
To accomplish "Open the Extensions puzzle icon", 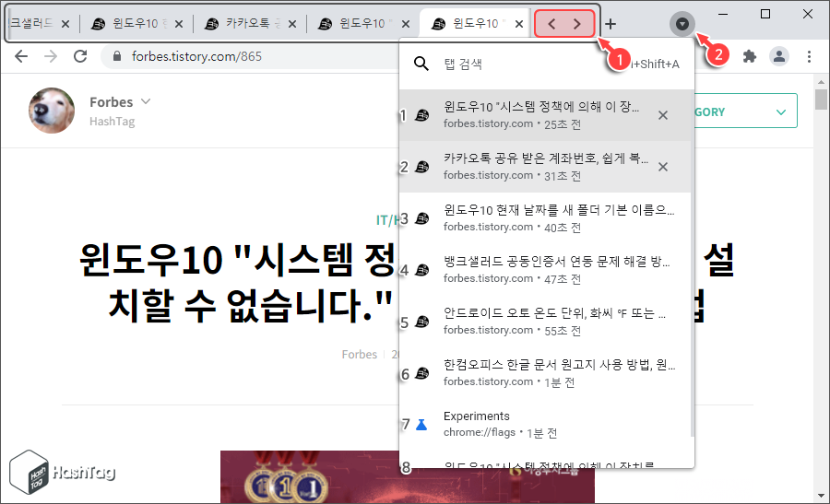I will tap(750, 56).
